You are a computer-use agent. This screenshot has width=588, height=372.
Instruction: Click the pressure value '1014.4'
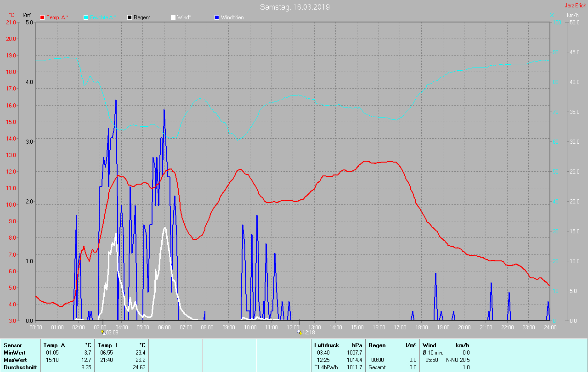point(354,360)
